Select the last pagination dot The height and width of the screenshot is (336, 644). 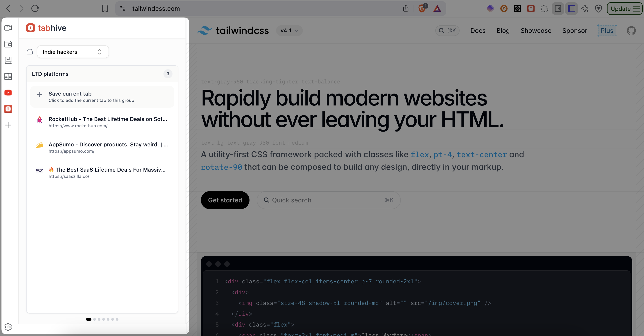click(117, 319)
